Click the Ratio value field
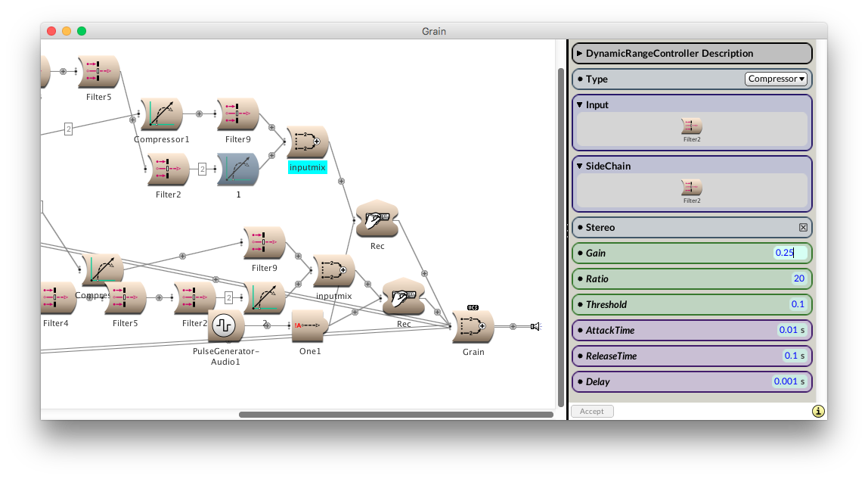868x479 pixels. pyautogui.click(x=798, y=278)
